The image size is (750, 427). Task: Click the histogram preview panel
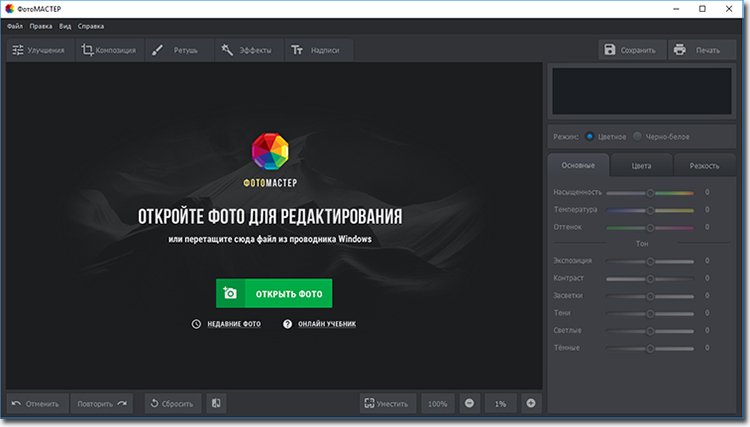tap(641, 91)
